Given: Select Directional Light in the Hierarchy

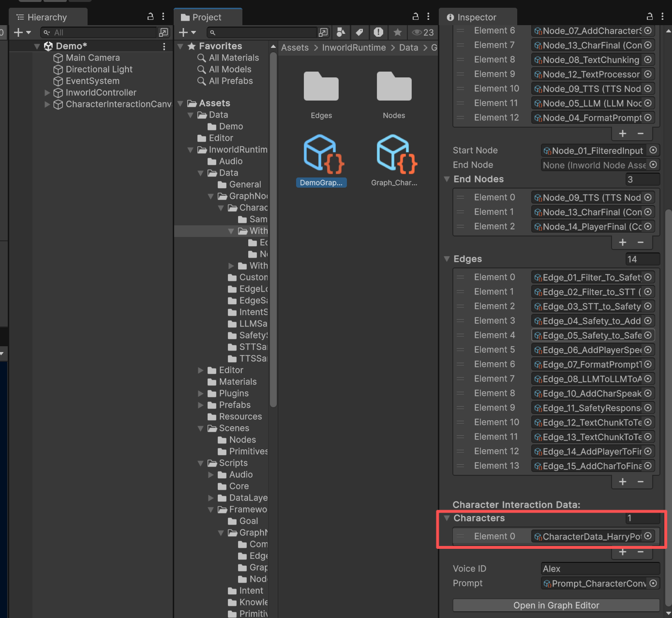Looking at the screenshot, I should [99, 69].
